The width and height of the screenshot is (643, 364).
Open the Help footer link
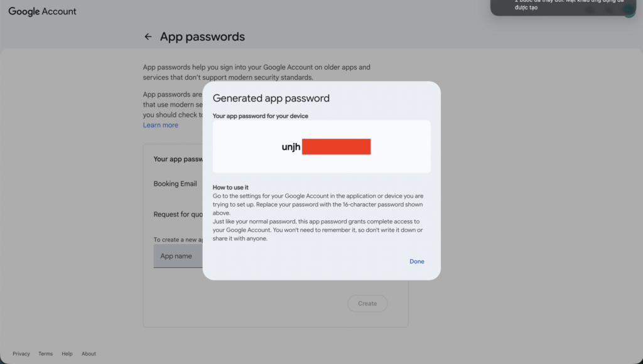67,354
